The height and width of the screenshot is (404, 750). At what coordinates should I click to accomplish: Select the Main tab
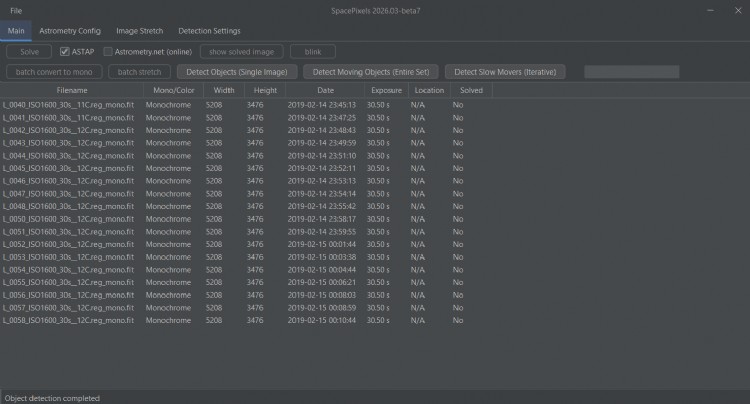point(16,31)
